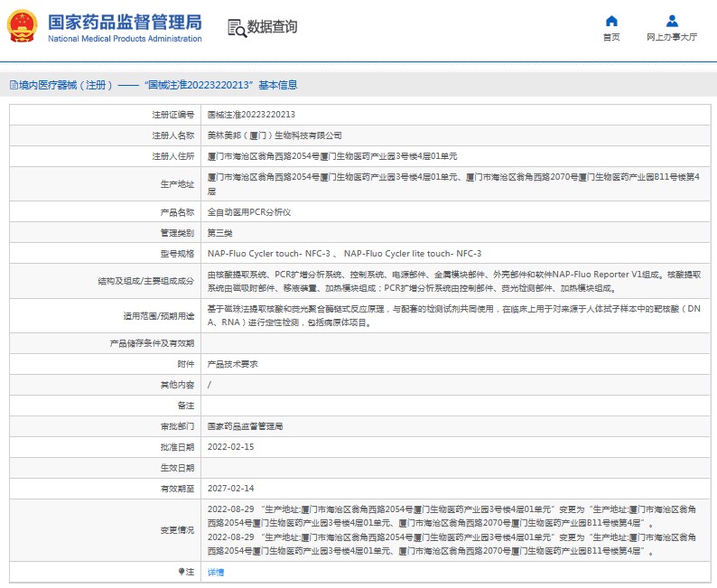
Task: Click the expiry date 2027-02-14
Action: [x=228, y=489]
